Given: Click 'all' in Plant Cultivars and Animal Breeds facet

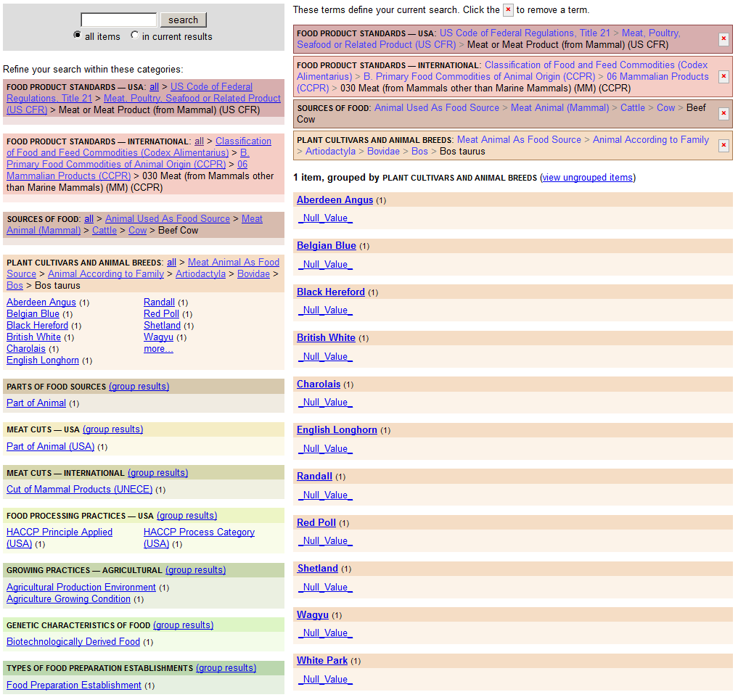Looking at the screenshot, I should (171, 263).
